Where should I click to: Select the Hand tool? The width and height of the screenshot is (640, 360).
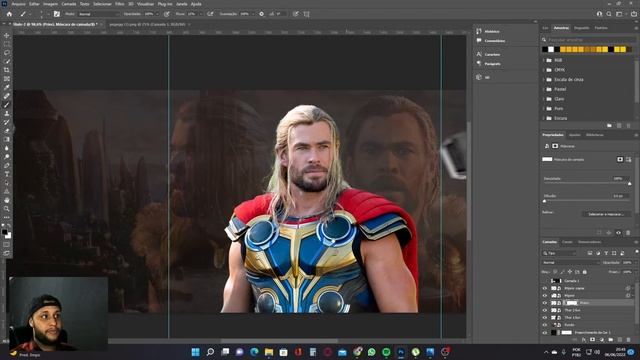tap(7, 200)
